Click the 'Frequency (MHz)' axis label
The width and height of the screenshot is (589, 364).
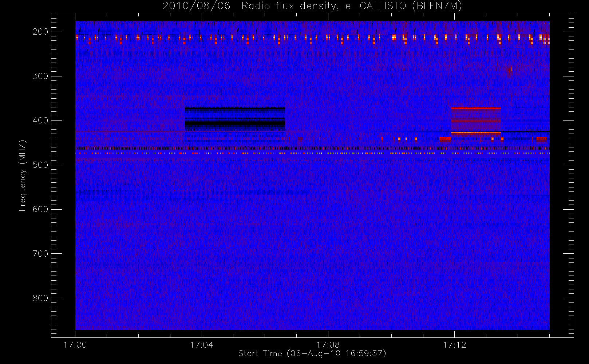tap(23, 175)
